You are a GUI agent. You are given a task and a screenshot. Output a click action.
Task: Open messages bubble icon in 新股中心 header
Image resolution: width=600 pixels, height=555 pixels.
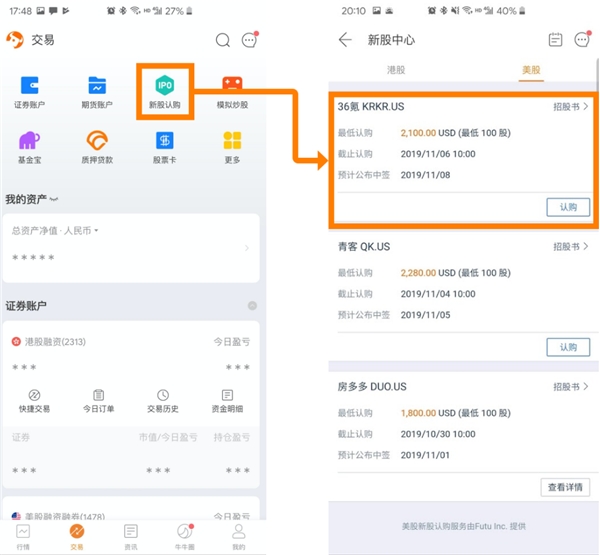[582, 39]
